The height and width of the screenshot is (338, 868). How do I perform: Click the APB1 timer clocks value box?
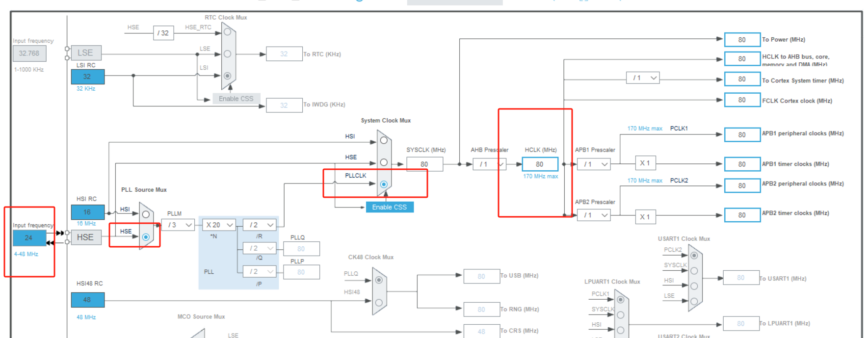(742, 164)
